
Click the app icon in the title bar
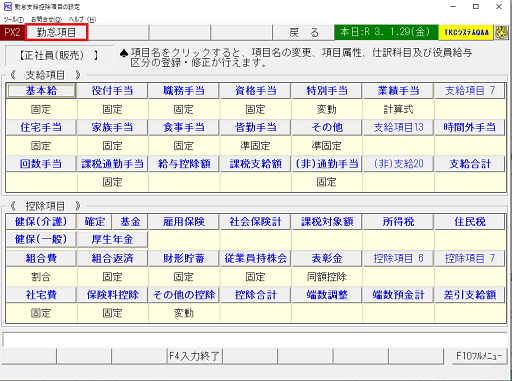7,7
